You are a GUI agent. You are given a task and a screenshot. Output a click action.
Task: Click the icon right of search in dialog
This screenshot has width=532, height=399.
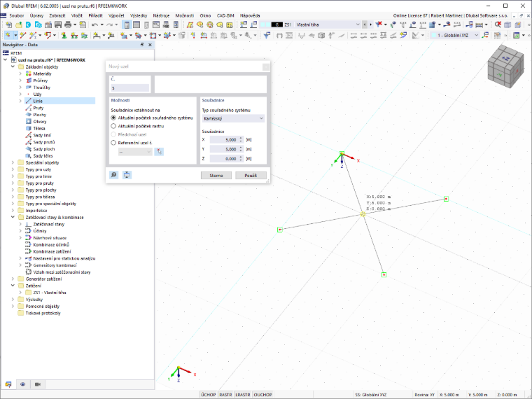click(x=127, y=175)
